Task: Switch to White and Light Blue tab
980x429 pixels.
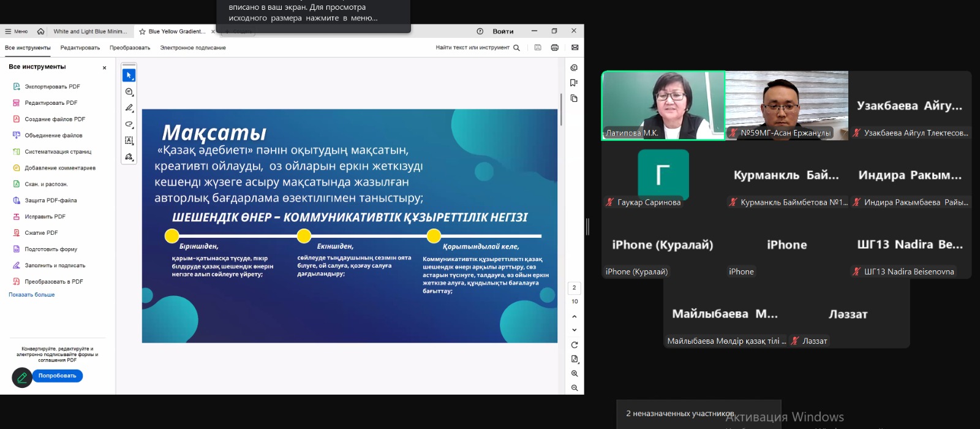Action: pos(90,31)
